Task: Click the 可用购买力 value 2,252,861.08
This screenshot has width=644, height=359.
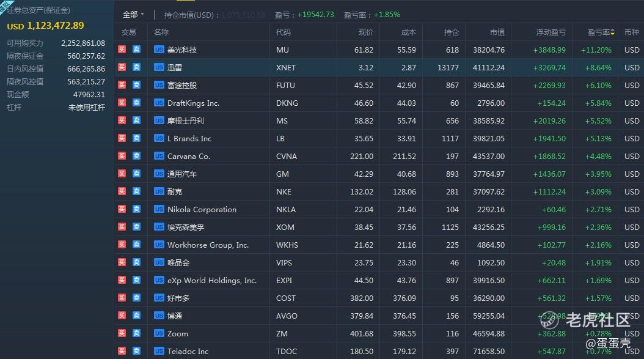Action: tap(83, 43)
